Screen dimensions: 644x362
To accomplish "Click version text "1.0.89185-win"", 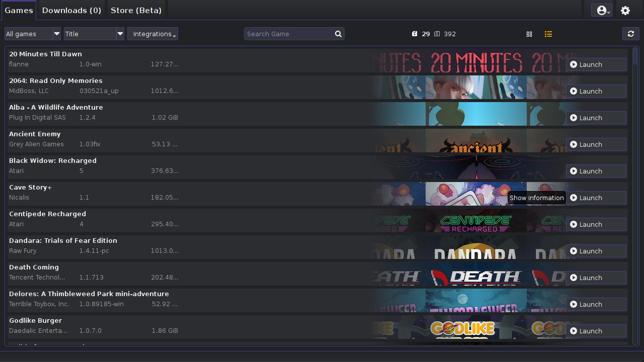I will pos(101,304).
